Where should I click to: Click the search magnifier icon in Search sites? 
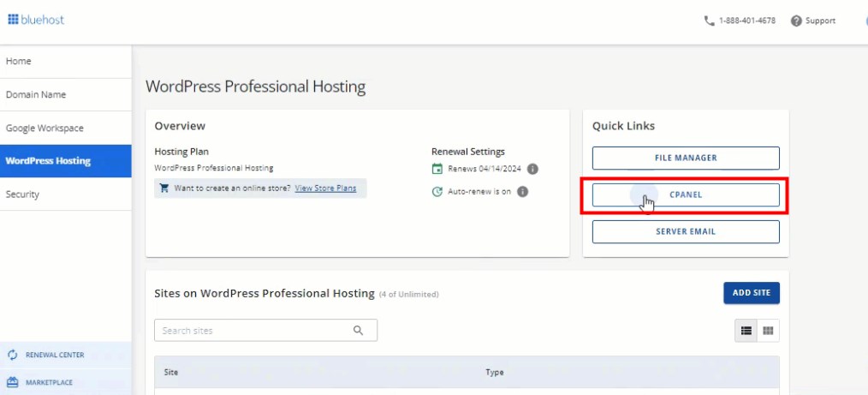tap(358, 331)
